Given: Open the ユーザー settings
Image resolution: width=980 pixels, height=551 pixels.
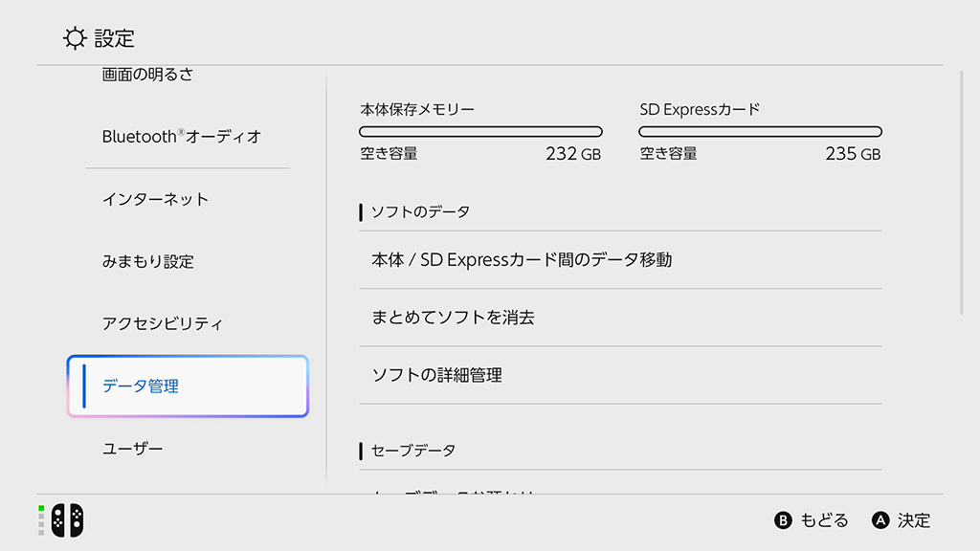Looking at the screenshot, I should click(133, 449).
